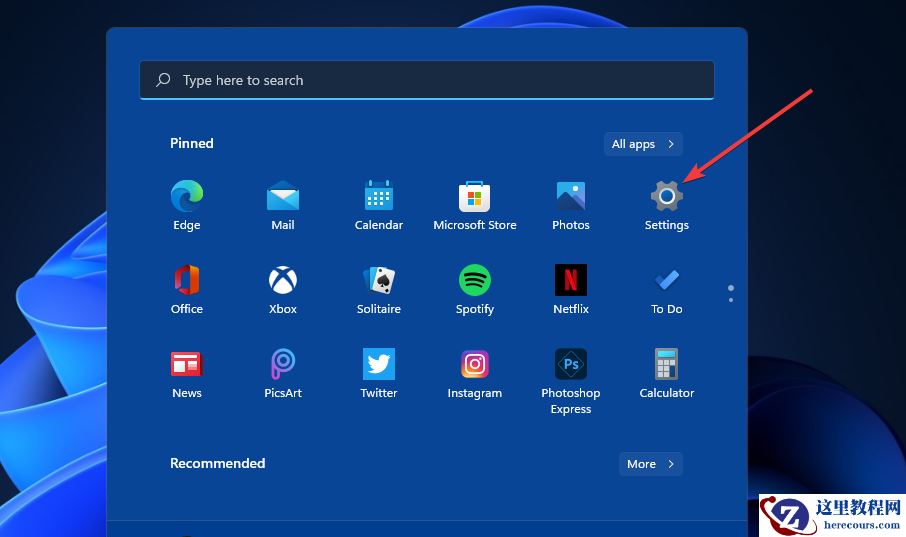The image size is (906, 537).
Task: Expand More recommended items
Action: click(x=651, y=464)
